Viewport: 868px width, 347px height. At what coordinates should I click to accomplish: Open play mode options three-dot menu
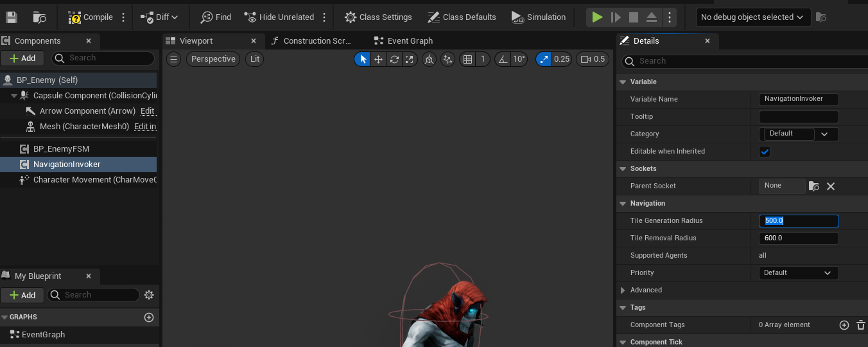tap(670, 17)
